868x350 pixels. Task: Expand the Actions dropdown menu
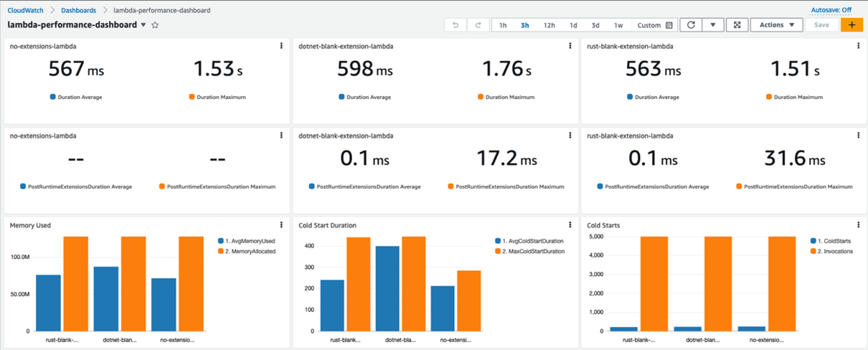776,25
